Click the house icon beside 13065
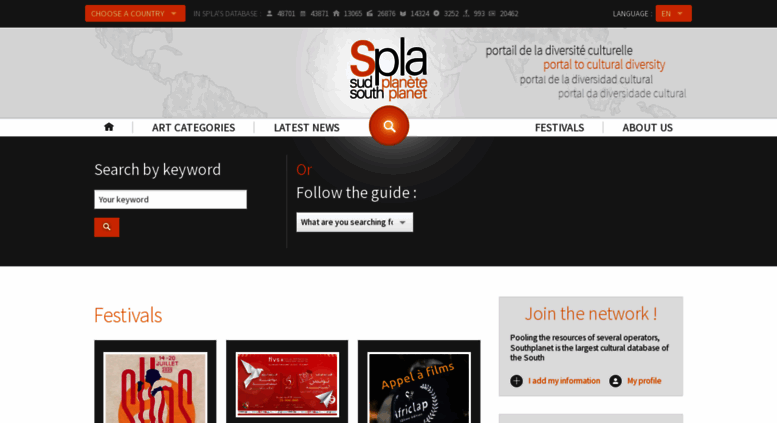 (336, 14)
